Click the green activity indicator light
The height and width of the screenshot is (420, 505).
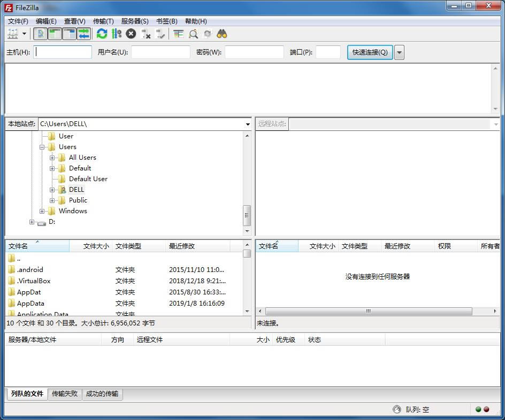tap(478, 409)
